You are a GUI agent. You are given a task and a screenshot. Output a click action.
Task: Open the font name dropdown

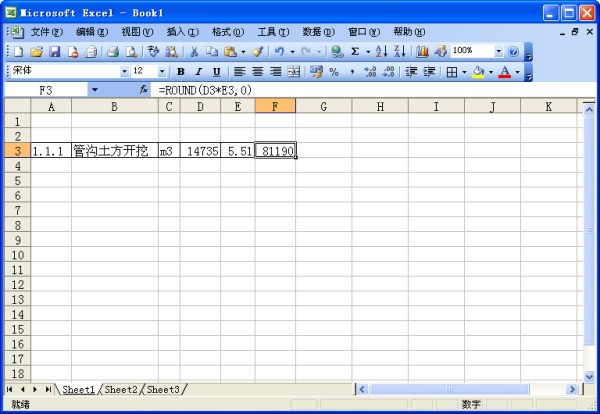point(124,72)
